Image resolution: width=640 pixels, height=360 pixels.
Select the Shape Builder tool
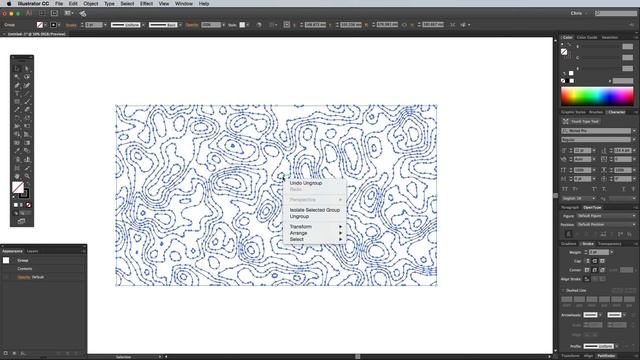pyautogui.click(x=17, y=134)
